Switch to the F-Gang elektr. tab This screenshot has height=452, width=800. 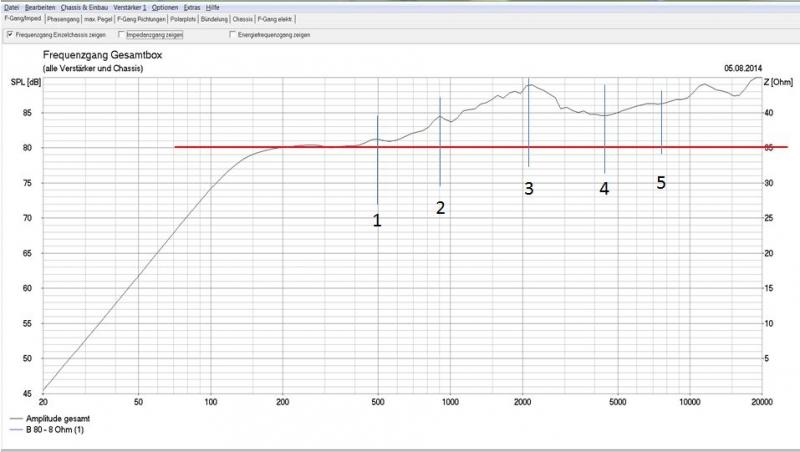(x=275, y=19)
